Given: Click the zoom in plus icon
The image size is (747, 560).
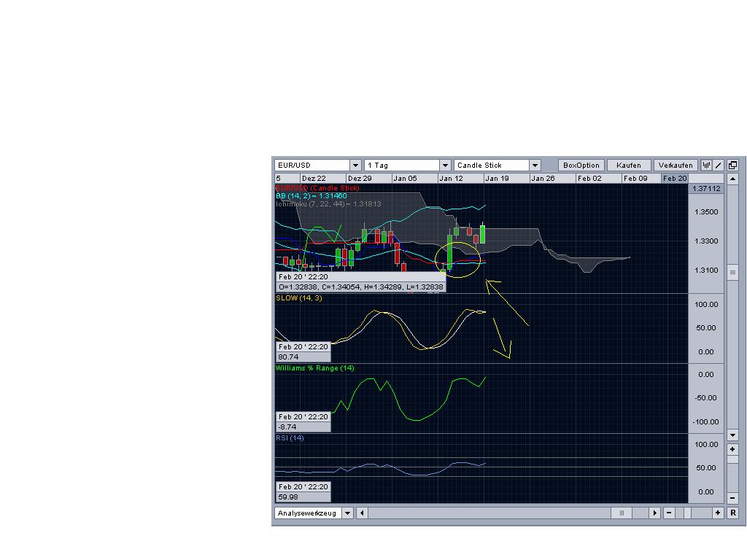Looking at the screenshot, I should point(732,449).
